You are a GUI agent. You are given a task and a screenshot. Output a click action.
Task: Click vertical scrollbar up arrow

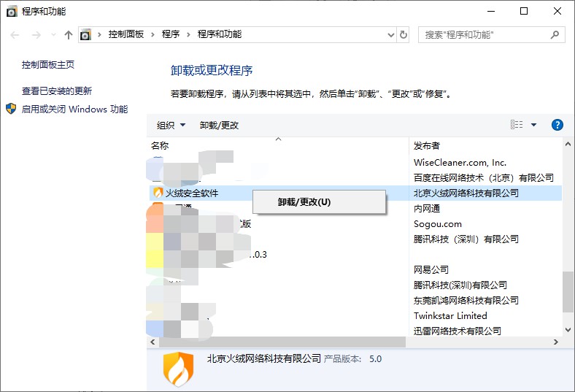pos(568,145)
